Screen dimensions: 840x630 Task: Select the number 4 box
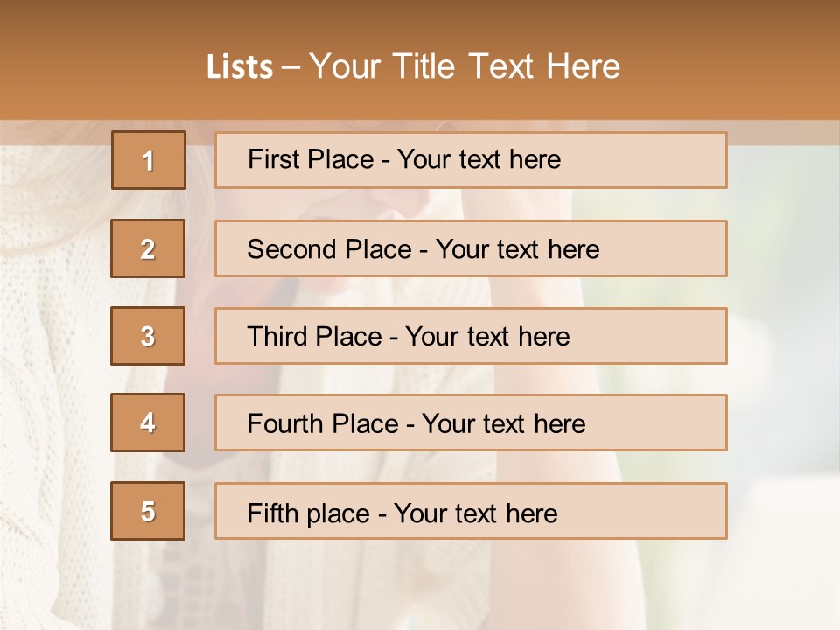tap(148, 423)
